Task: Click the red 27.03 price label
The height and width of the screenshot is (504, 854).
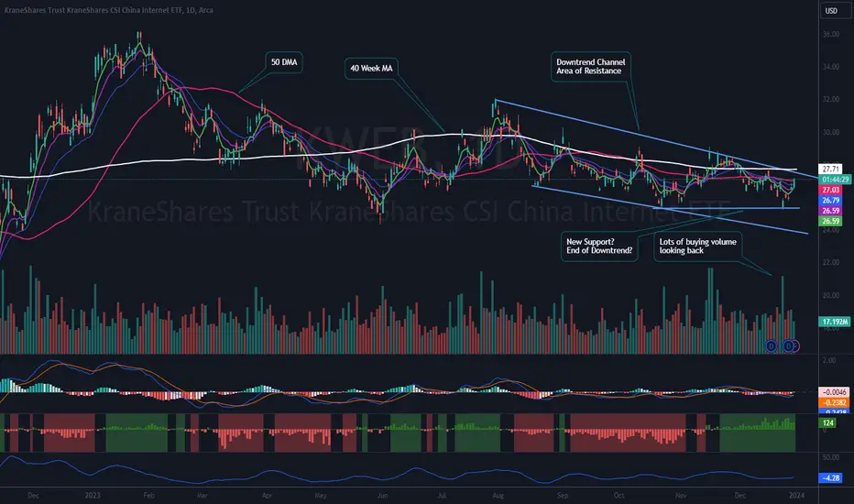Action: (x=830, y=191)
